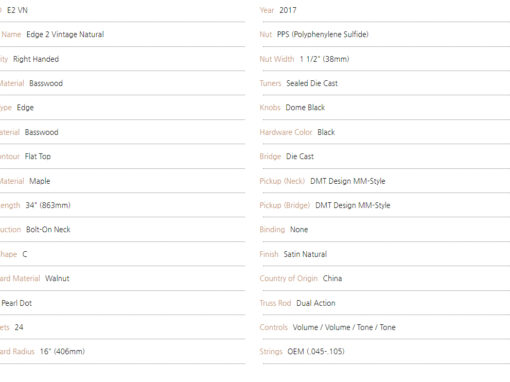
Task: Click the Pickup (Bridge) DMT Design MM-Style value
Action: point(353,205)
